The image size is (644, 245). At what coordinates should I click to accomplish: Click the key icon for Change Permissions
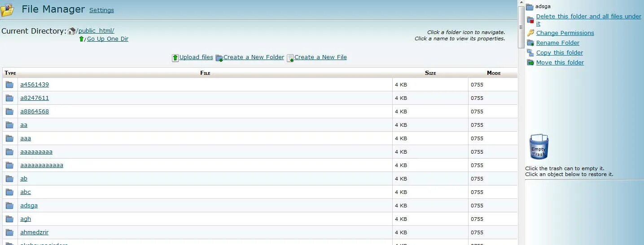point(530,33)
